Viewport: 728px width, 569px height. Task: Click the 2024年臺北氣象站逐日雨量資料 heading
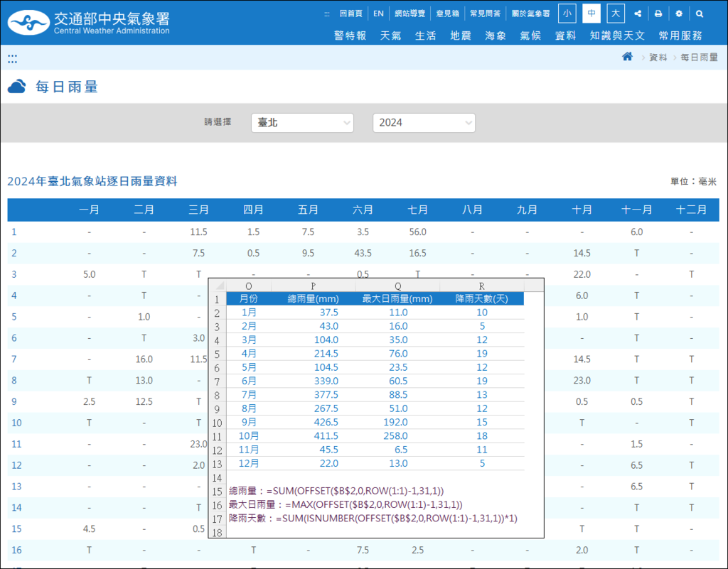[92, 181]
